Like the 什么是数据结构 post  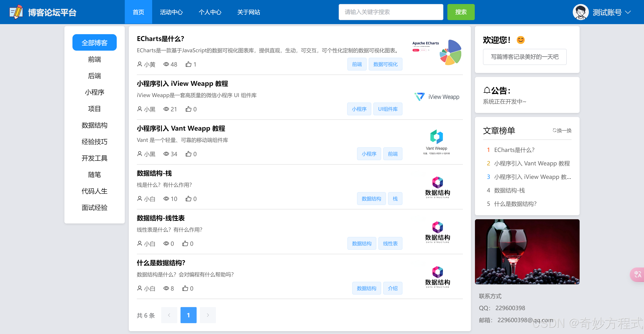[x=185, y=288]
